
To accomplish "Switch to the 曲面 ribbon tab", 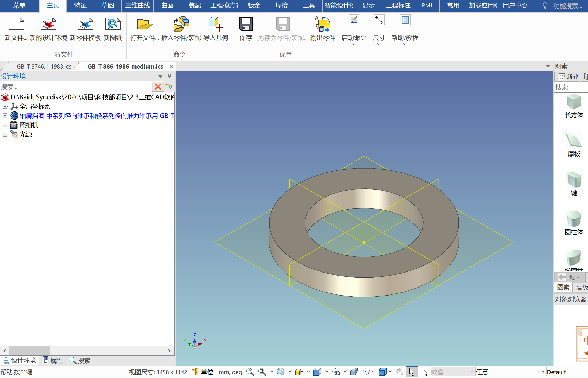I will pos(167,6).
